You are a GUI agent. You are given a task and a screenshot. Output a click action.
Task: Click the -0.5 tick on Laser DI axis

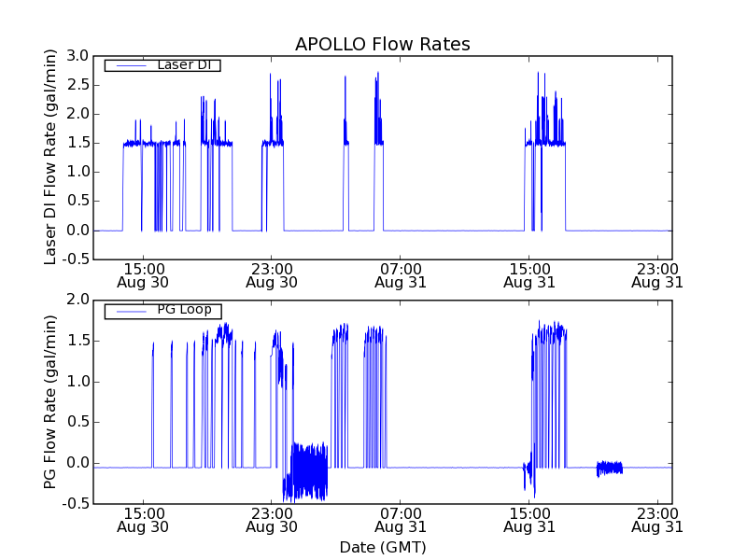point(76,259)
